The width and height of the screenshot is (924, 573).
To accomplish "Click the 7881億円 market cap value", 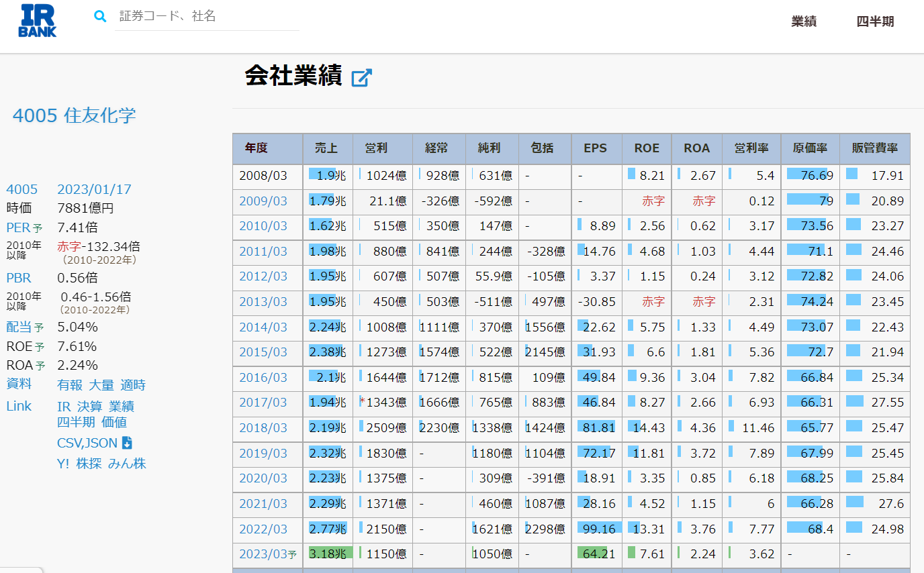I will point(85,208).
